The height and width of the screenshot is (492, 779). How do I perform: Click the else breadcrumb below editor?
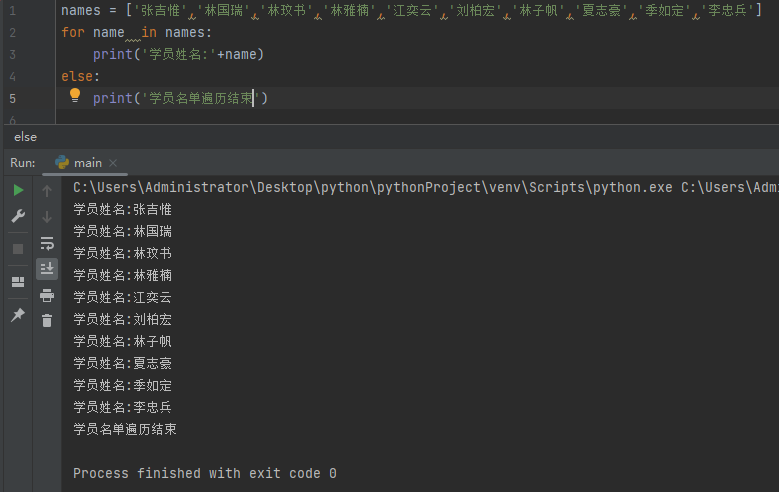point(25,137)
